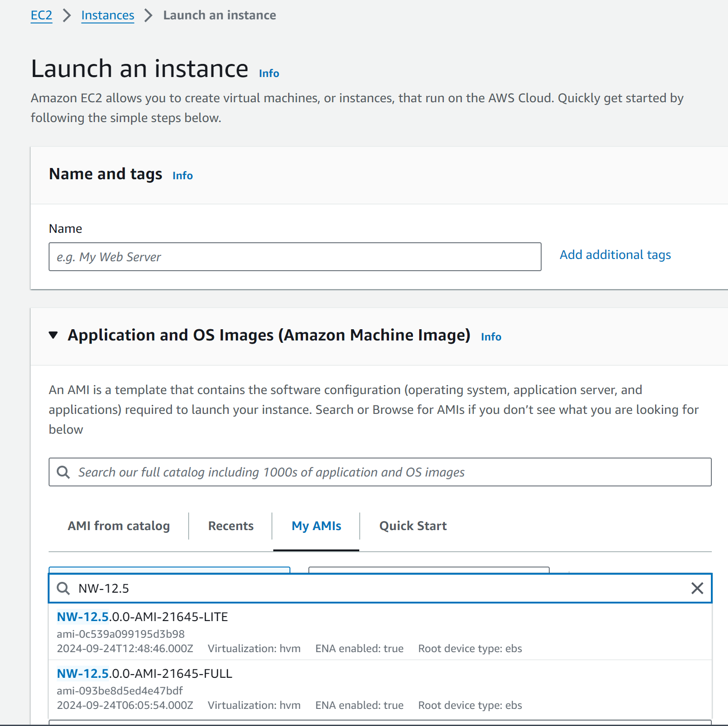Focus the instance Name text field
This screenshot has width=728, height=726.
click(295, 257)
